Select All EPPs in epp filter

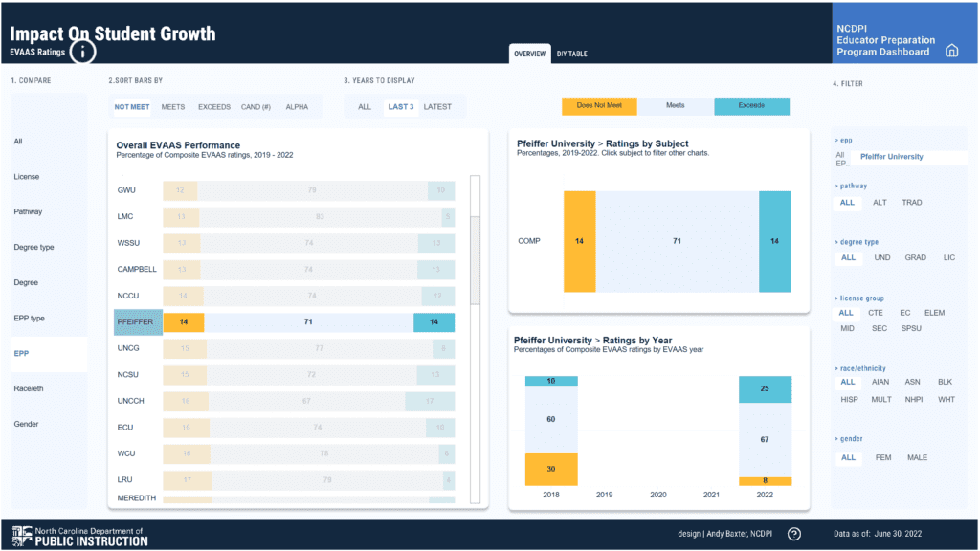(841, 159)
